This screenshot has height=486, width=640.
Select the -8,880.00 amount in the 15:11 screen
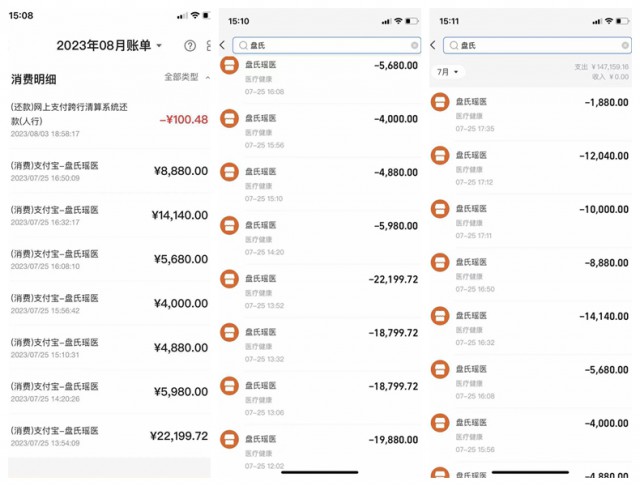pyautogui.click(x=607, y=262)
